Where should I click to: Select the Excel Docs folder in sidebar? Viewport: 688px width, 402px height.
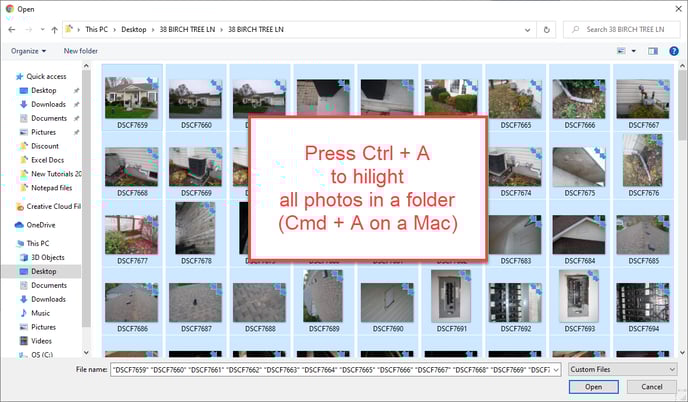click(47, 159)
